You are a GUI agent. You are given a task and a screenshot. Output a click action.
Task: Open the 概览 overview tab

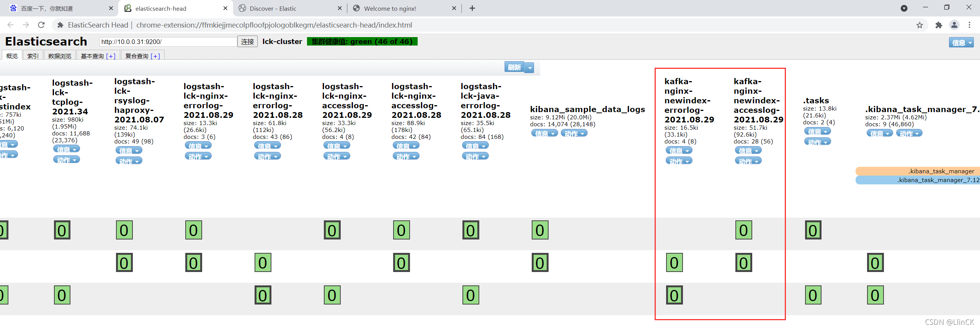(12, 55)
